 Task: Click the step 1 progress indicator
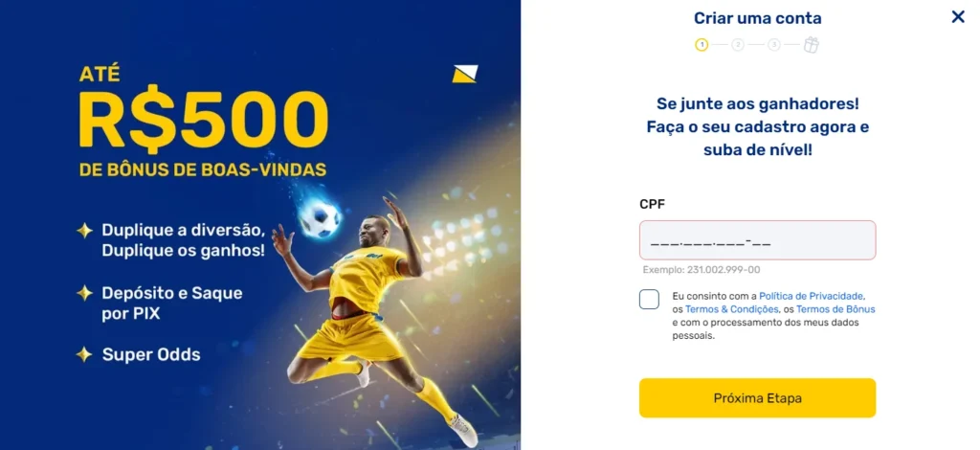(x=702, y=45)
